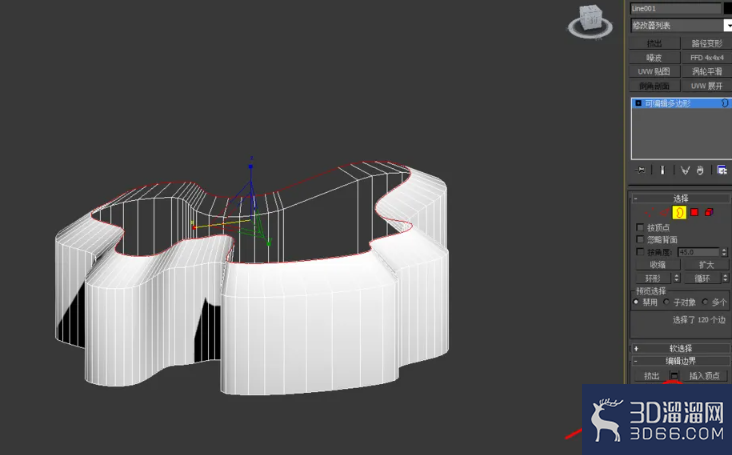Open 挤出 settings box in 编辑边界
The height and width of the screenshot is (455, 732).
pos(674,376)
